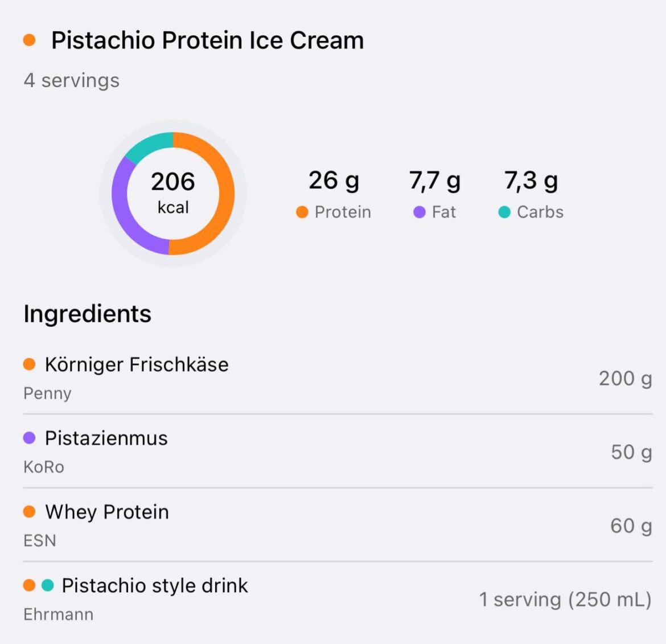Tap the 60 g Whey Protein amount
Image resolution: width=666 pixels, height=644 pixels.
coord(631,526)
